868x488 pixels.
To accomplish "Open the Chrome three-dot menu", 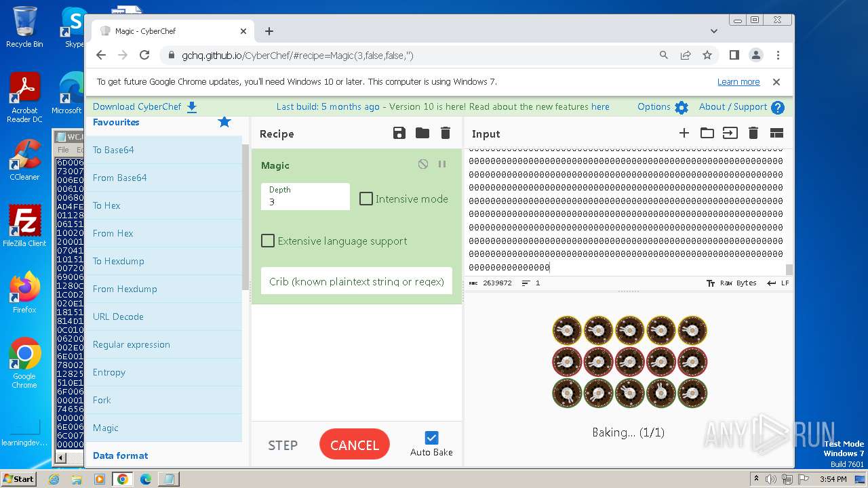I will pos(778,56).
